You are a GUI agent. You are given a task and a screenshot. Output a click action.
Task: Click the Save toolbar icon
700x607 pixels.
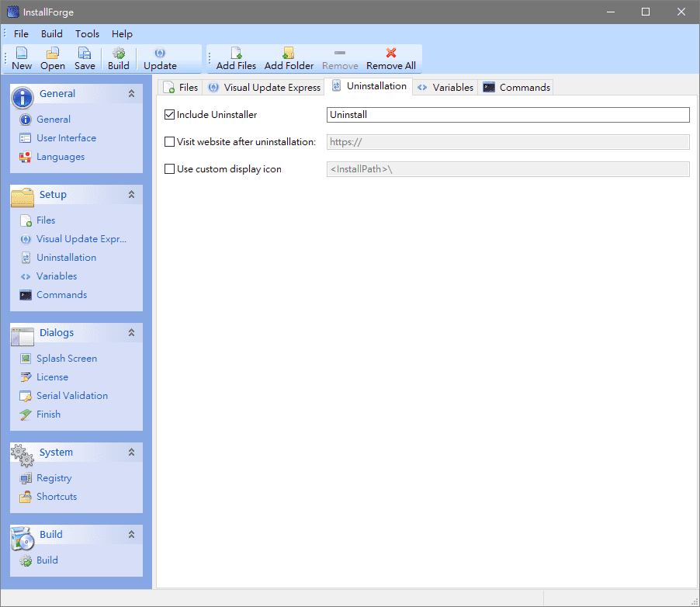(x=85, y=53)
